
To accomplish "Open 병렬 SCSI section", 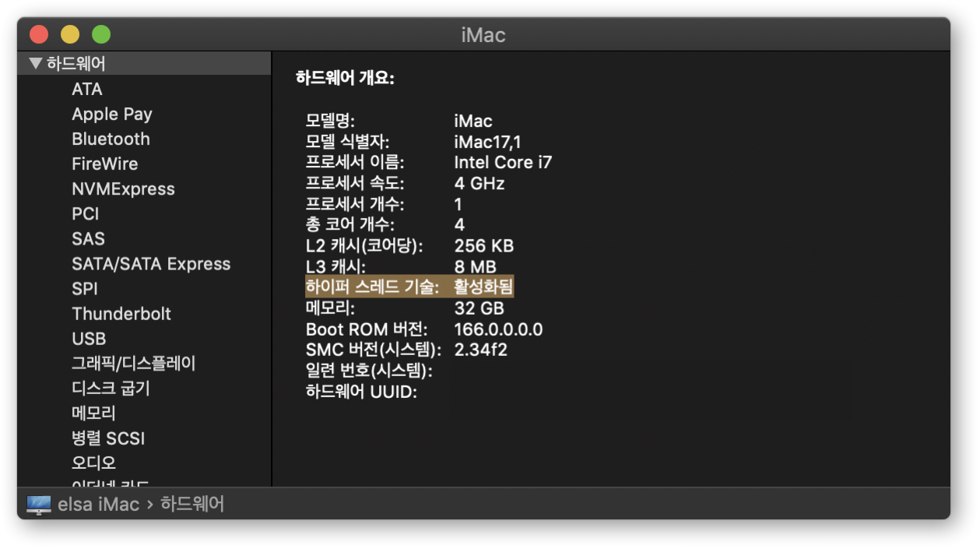I will point(108,438).
